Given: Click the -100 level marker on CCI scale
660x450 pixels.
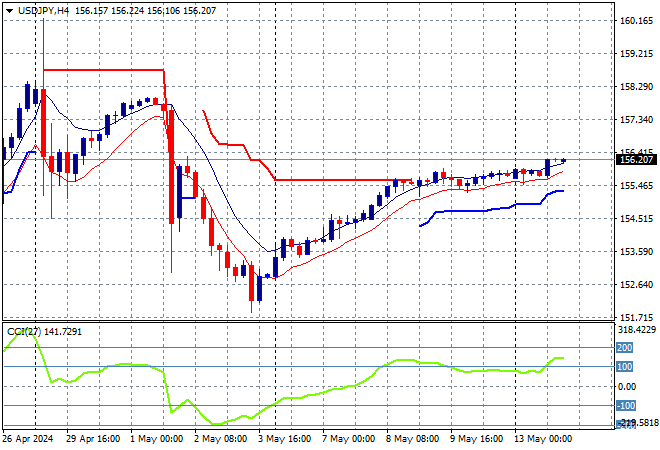Looking at the screenshot, I should click(x=626, y=406).
